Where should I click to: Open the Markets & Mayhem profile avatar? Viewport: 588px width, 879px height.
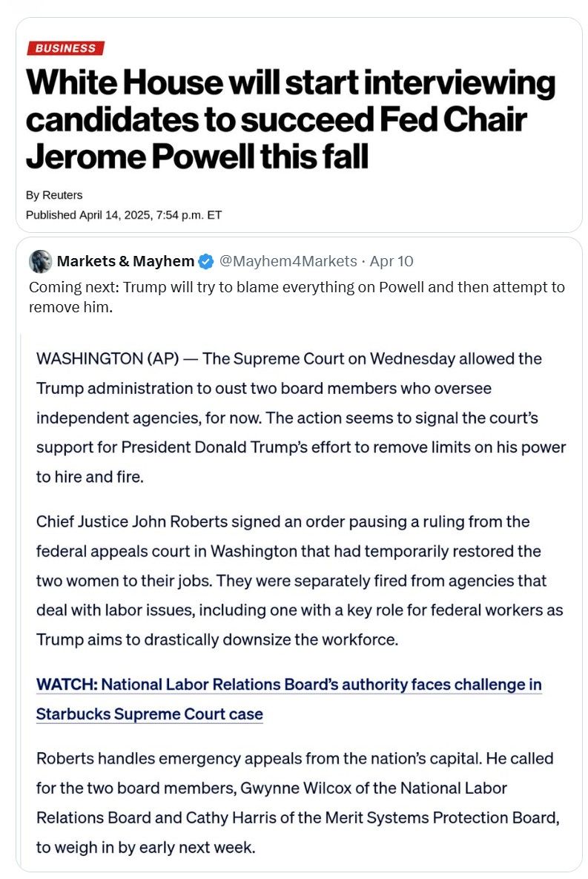pyautogui.click(x=40, y=261)
